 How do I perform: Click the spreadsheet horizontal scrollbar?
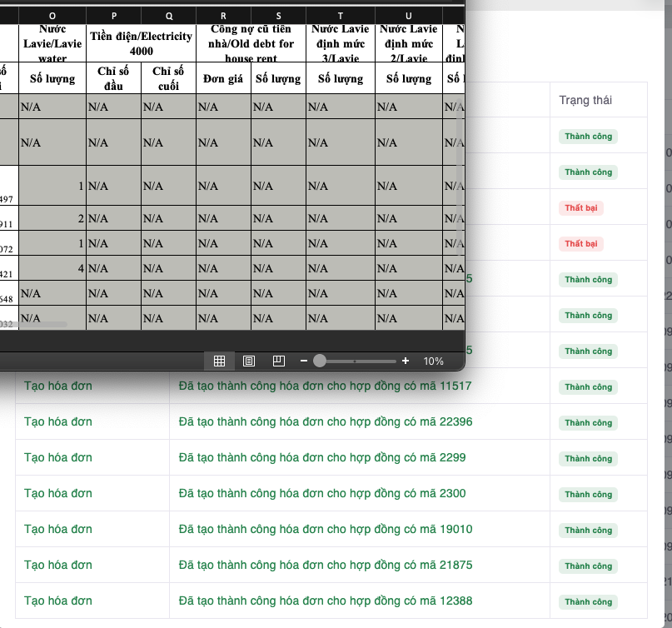coord(42,323)
